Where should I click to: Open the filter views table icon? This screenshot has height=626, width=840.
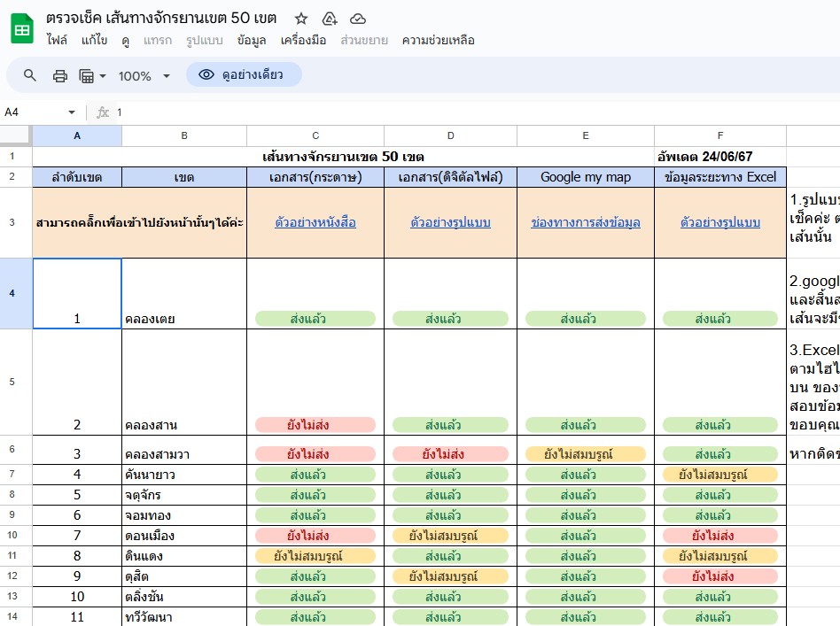pyautogui.click(x=87, y=76)
